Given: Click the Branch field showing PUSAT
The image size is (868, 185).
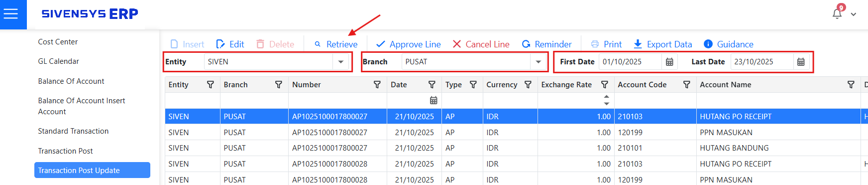Looking at the screenshot, I should point(466,62).
